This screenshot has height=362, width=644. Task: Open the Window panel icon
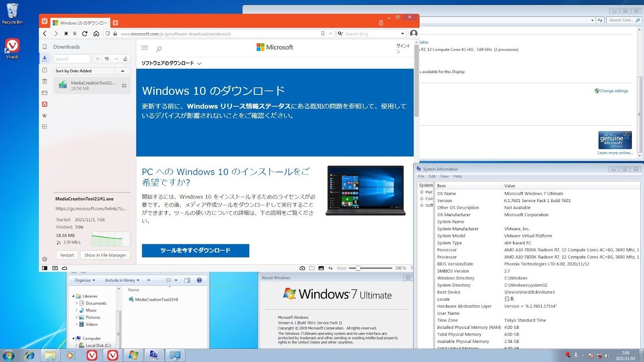click(x=45, y=93)
